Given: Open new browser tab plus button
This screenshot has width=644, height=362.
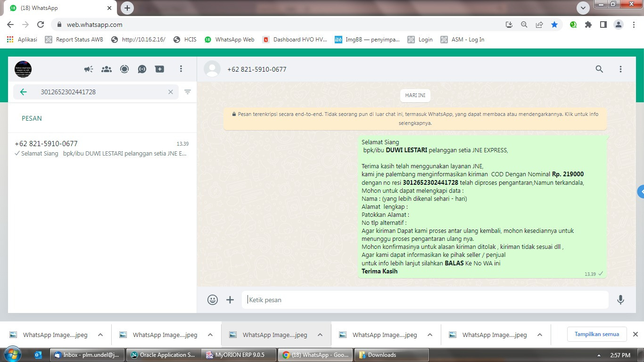Looking at the screenshot, I should pyautogui.click(x=127, y=8).
